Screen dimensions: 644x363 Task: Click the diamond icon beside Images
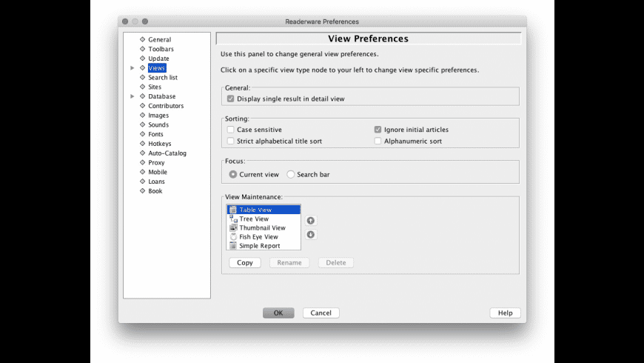(143, 115)
